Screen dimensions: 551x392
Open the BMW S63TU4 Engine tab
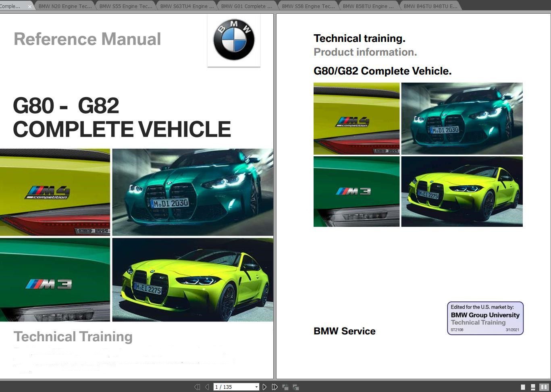187,6
